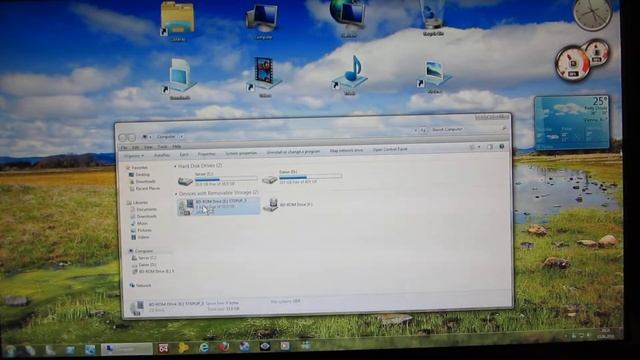Screen dimensions: 640x360
Task: Click the analog clock gadget
Action: (x=592, y=14)
